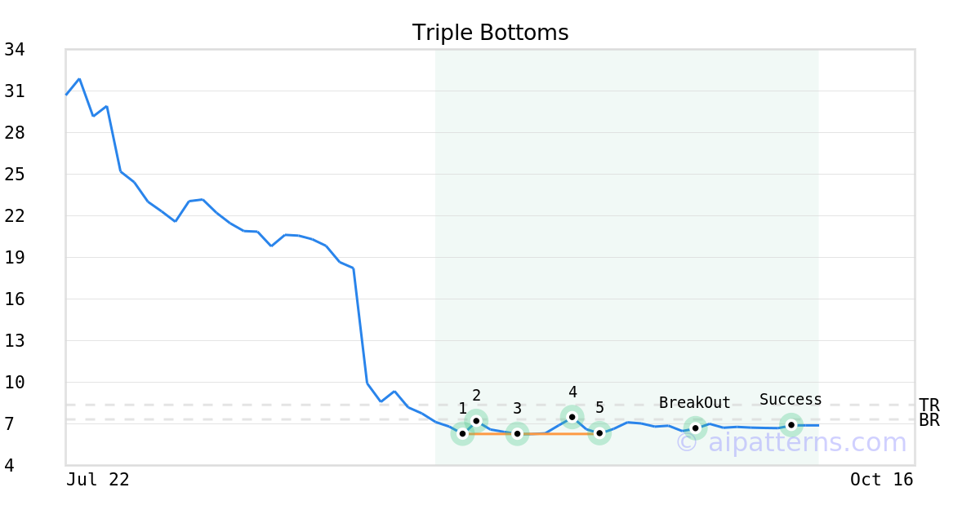Click the pattern point 3 marker
980x514 pixels.
pyautogui.click(x=517, y=434)
